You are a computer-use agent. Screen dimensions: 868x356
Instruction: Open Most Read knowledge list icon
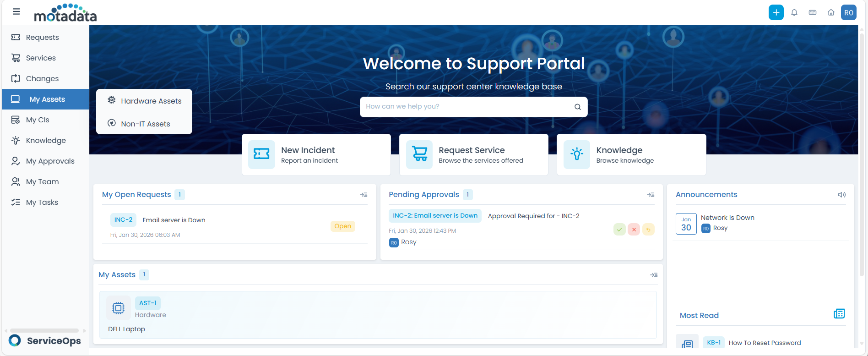tap(839, 314)
